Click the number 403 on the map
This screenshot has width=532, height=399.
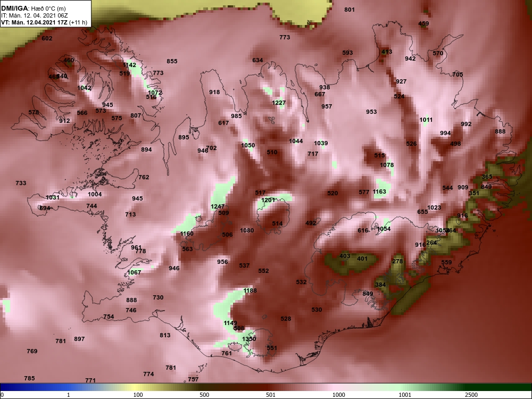coord(345,256)
